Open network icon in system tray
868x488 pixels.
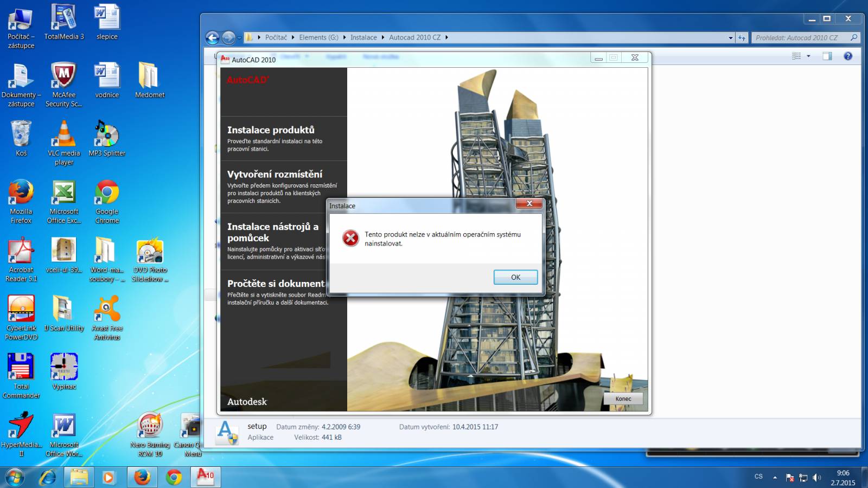(x=803, y=478)
